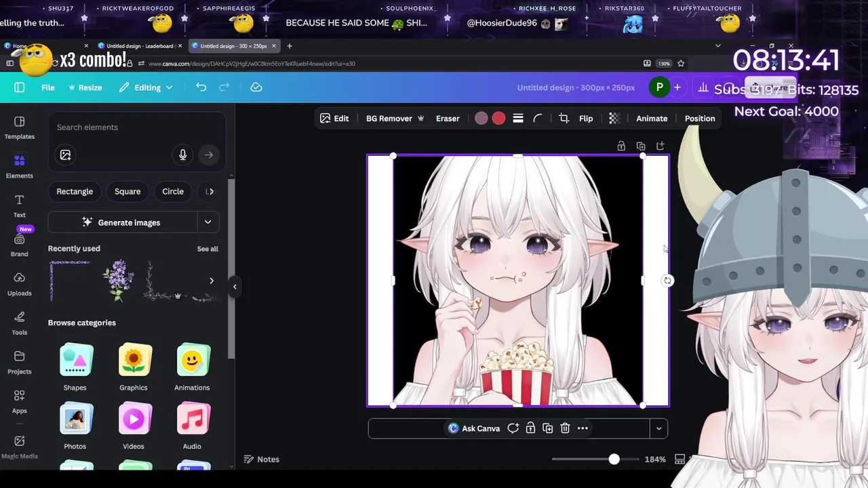Click the red color swatch
868x488 pixels.
click(498, 119)
